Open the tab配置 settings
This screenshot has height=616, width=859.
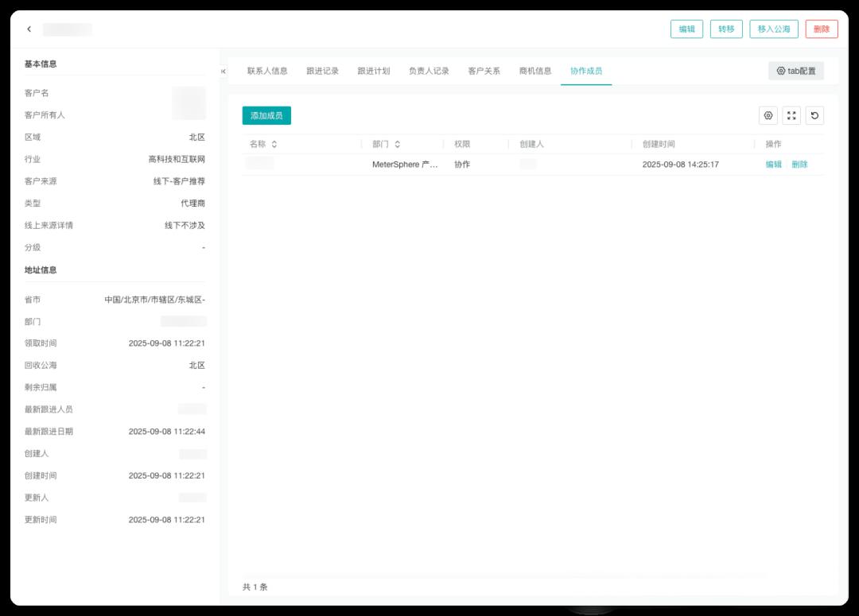coord(795,71)
